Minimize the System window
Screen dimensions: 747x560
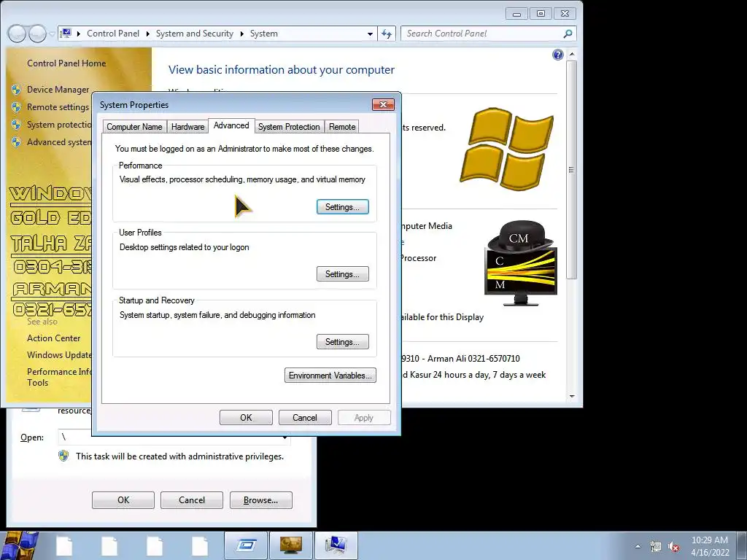coord(516,14)
